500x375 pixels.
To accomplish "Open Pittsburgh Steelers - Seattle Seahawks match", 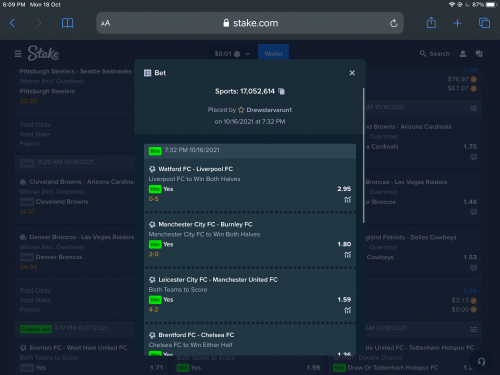I will 75,71.
